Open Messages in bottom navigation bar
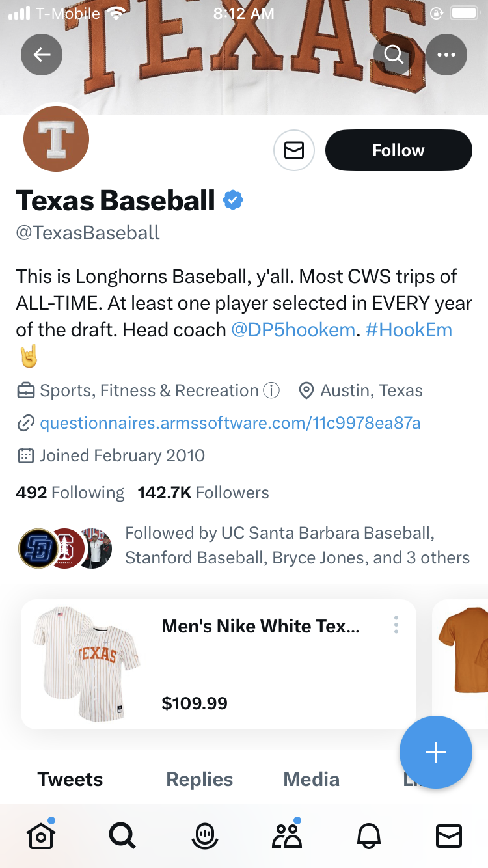The height and width of the screenshot is (868, 488). [449, 835]
